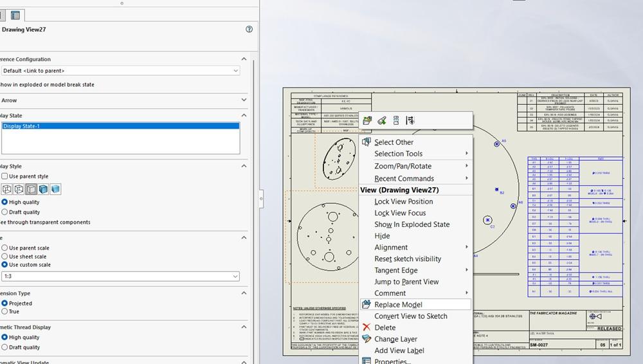Open the Tangent Edge submenu
The image size is (643, 364).
[396, 270]
